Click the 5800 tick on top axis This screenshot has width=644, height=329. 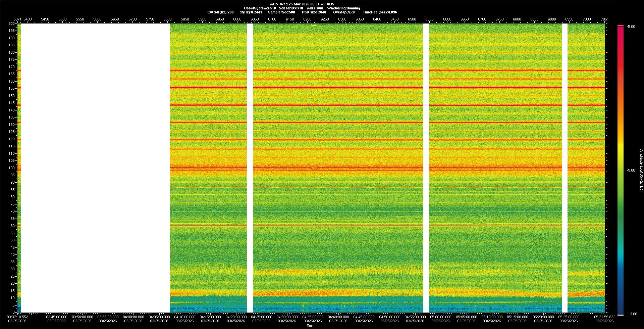(167, 19)
